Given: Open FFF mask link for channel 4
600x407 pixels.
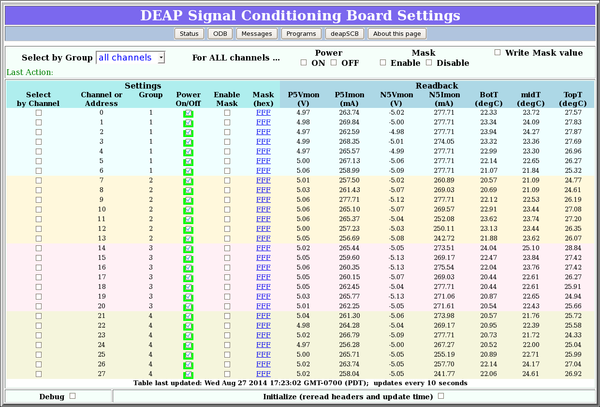Looking at the screenshot, I should click(x=263, y=151).
